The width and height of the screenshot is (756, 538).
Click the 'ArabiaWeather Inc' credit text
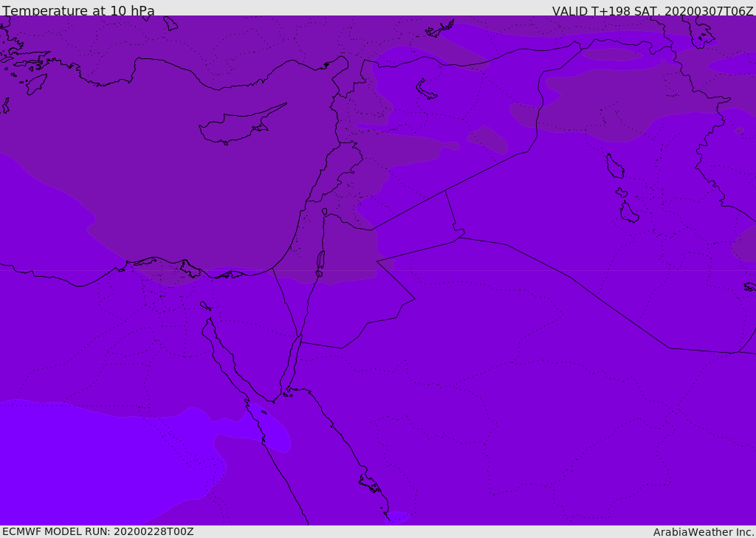(704, 532)
